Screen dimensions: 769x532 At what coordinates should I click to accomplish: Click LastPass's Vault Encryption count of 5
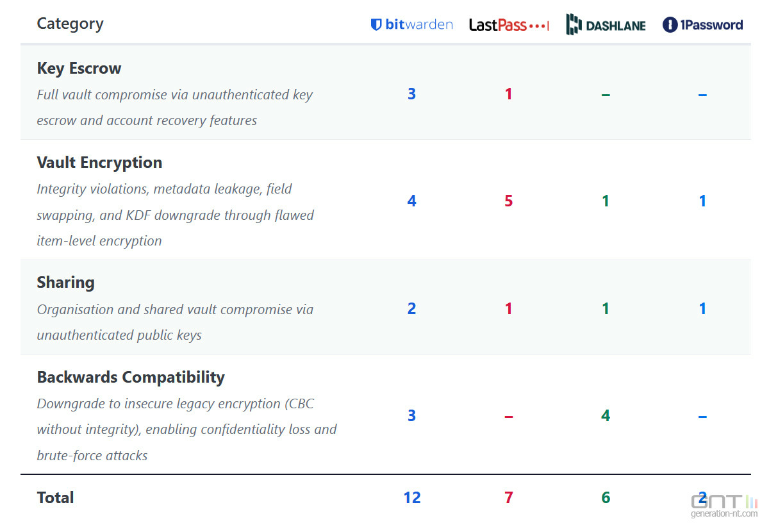tap(508, 201)
